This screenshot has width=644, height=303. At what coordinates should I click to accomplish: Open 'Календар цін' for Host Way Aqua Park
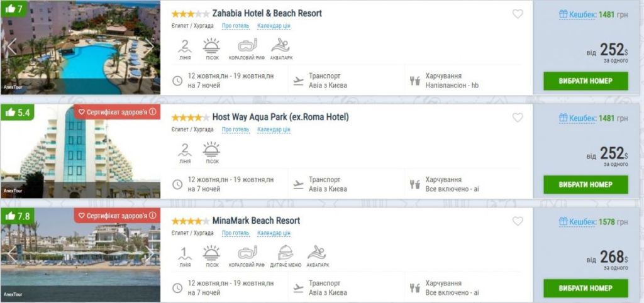point(274,129)
